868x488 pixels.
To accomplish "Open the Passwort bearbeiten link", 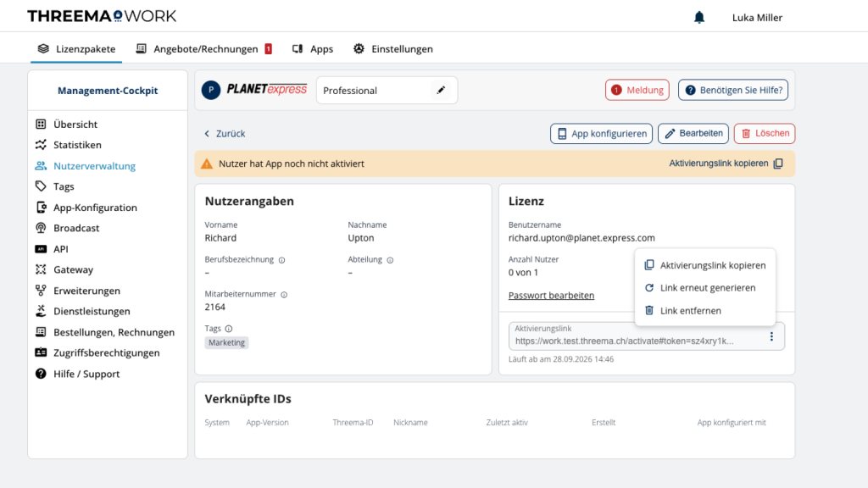I will (x=551, y=296).
